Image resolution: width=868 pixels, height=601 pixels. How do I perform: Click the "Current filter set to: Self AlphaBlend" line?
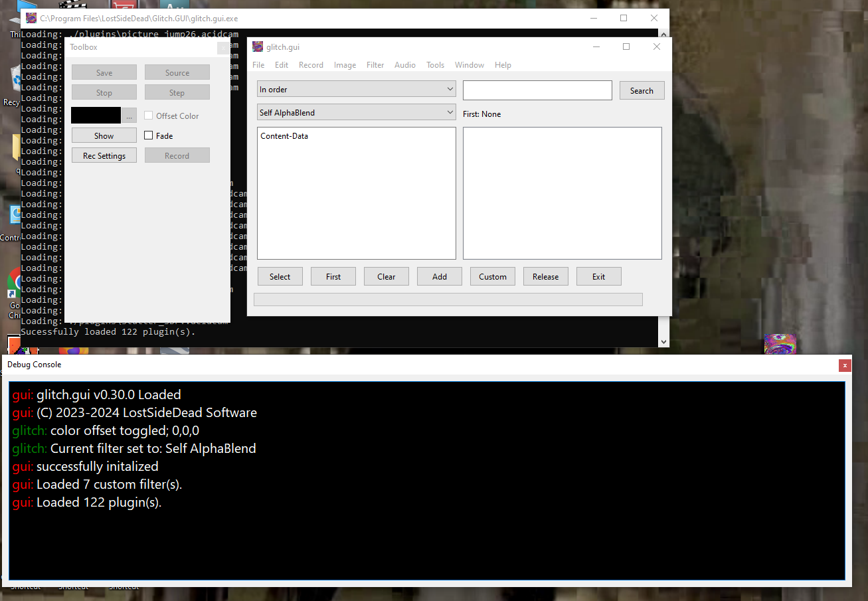point(153,449)
